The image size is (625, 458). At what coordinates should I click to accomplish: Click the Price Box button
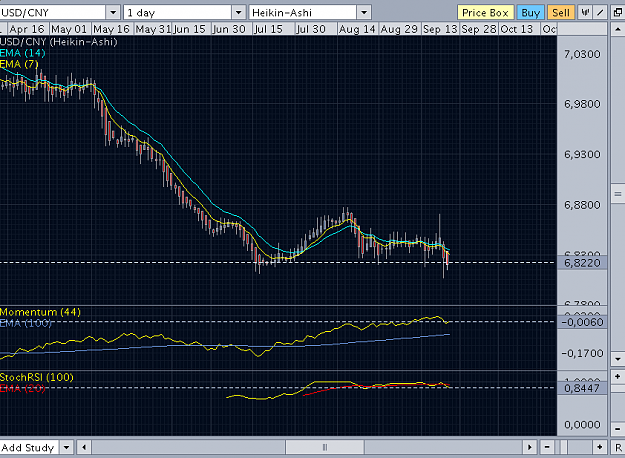tap(485, 13)
